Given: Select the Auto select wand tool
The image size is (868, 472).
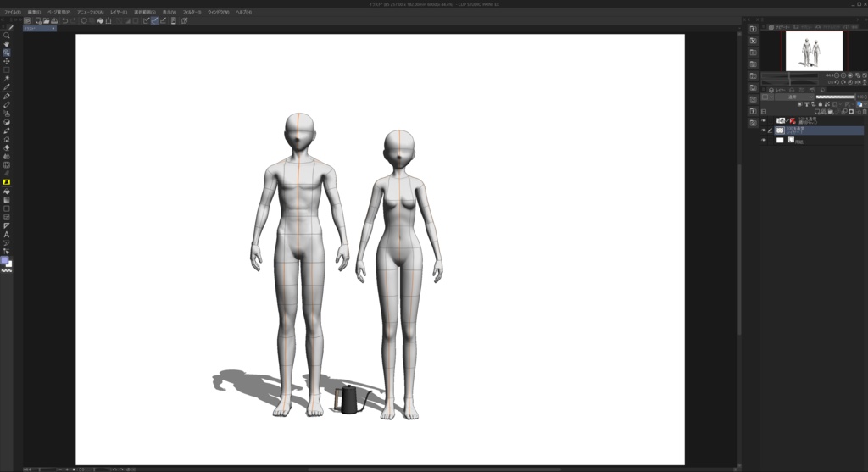Looking at the screenshot, I should (7, 79).
